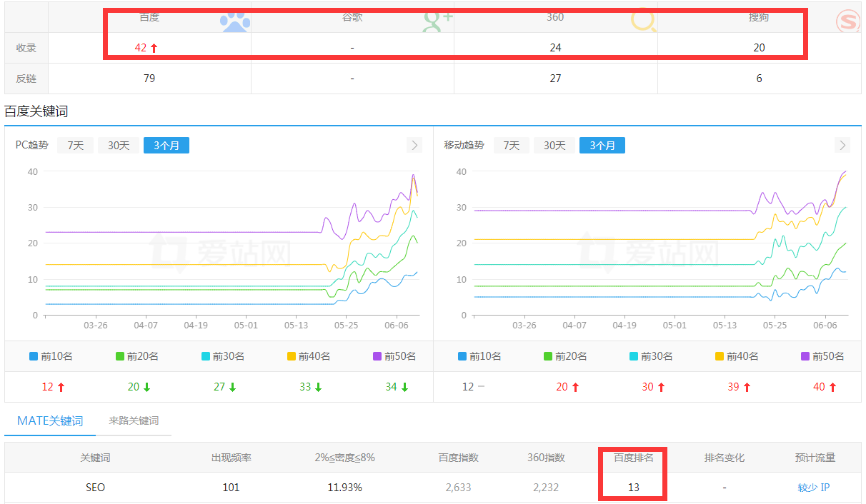The image size is (866, 504).
Task: Click PC 前20名 count 20
Action: click(x=134, y=387)
